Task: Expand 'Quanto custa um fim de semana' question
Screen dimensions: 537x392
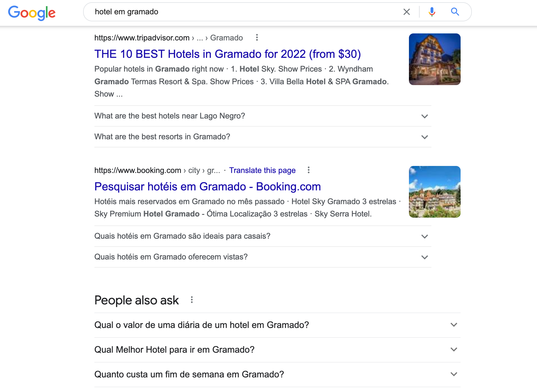Action: click(x=277, y=375)
